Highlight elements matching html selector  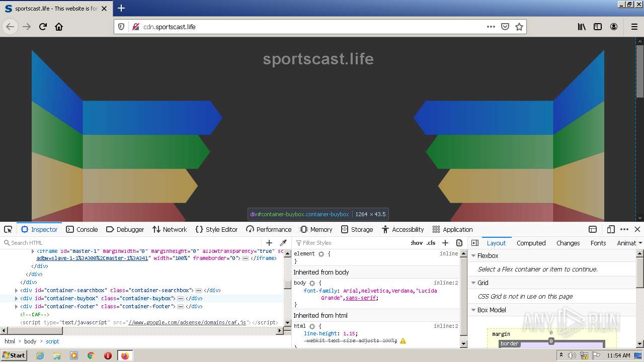312,326
